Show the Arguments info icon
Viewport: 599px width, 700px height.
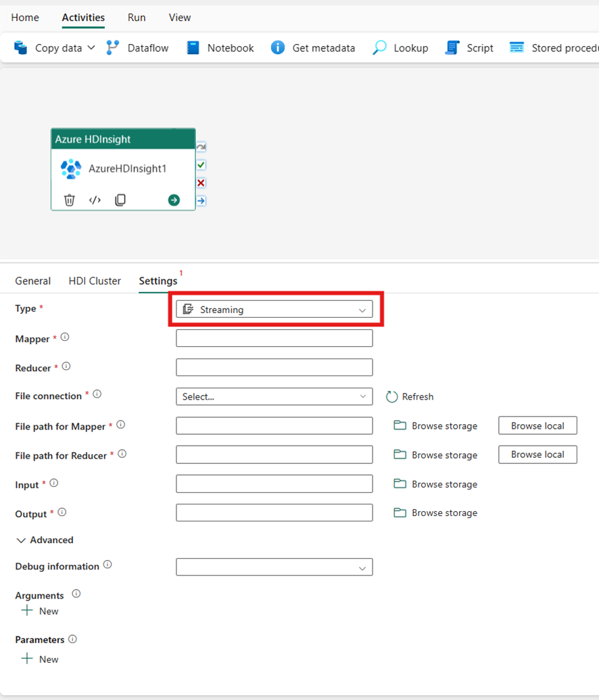coord(76,594)
